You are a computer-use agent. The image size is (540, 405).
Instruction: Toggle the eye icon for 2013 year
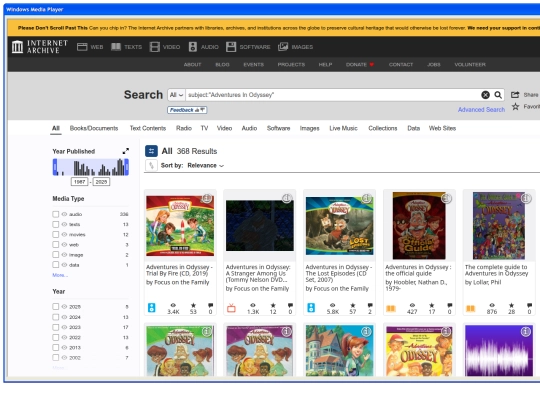(x=64, y=347)
